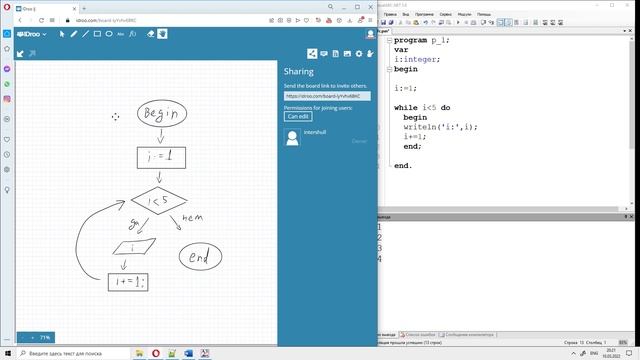This screenshot has width=640, height=360.
Task: Collapse the 'begin' code fold marker
Action: pyautogui.click(x=389, y=69)
